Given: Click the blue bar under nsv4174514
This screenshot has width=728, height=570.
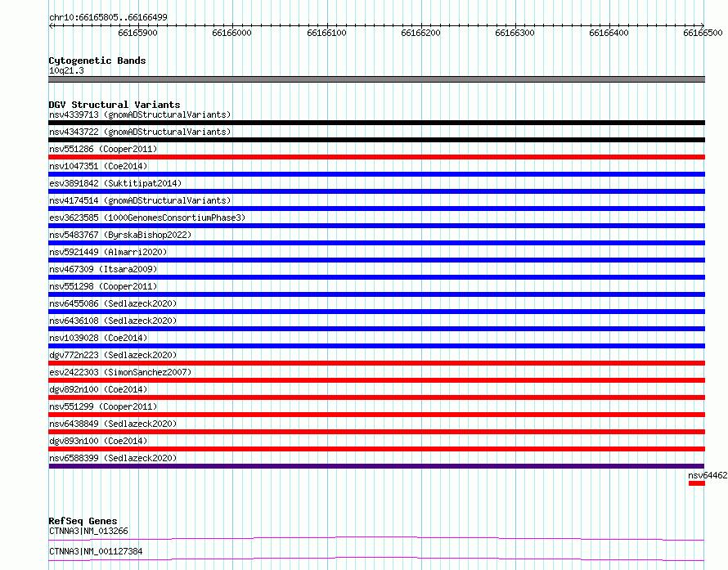Looking at the screenshot, I should pyautogui.click(x=376, y=209).
